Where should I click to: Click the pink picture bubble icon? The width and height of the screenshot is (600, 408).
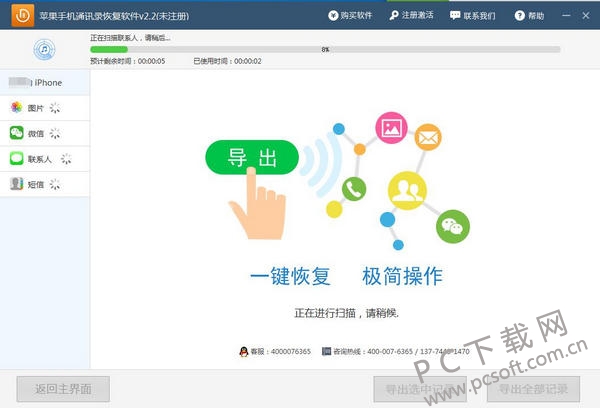click(391, 127)
